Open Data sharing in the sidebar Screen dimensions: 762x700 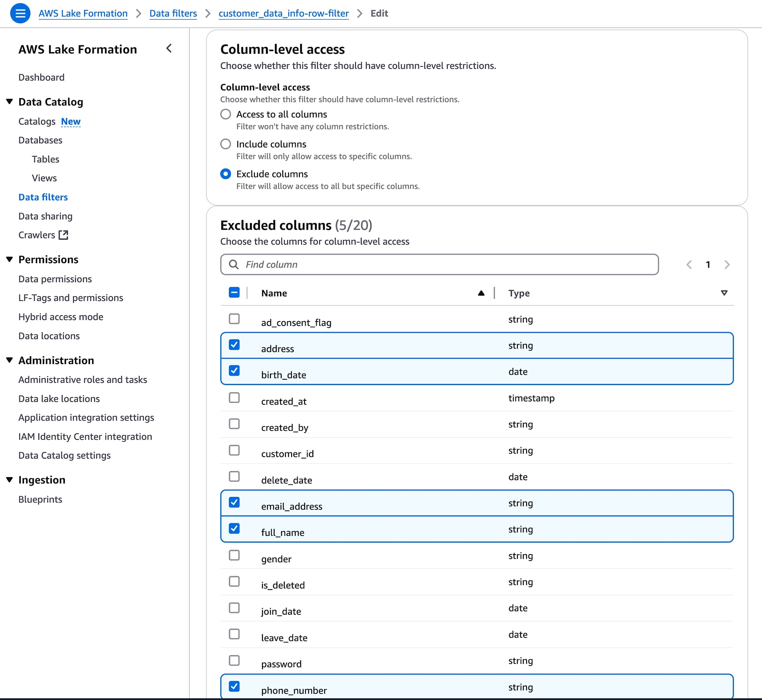(x=45, y=216)
